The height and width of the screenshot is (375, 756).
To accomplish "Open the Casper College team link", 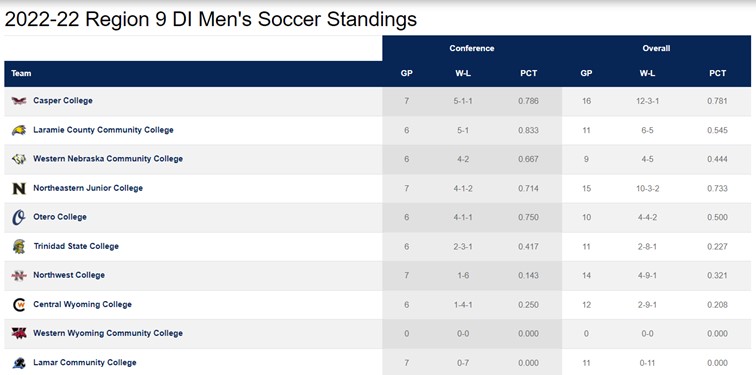I will (x=63, y=101).
